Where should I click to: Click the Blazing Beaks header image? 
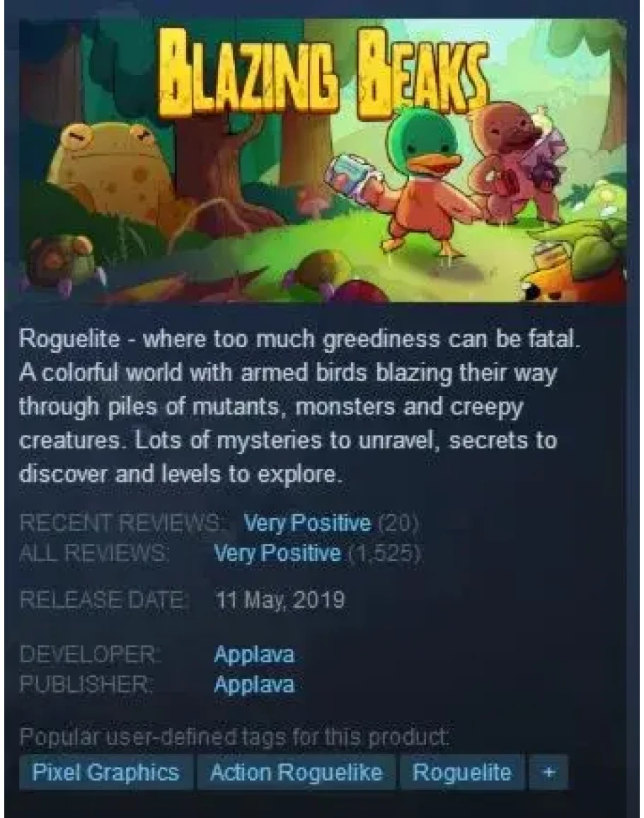click(x=323, y=160)
